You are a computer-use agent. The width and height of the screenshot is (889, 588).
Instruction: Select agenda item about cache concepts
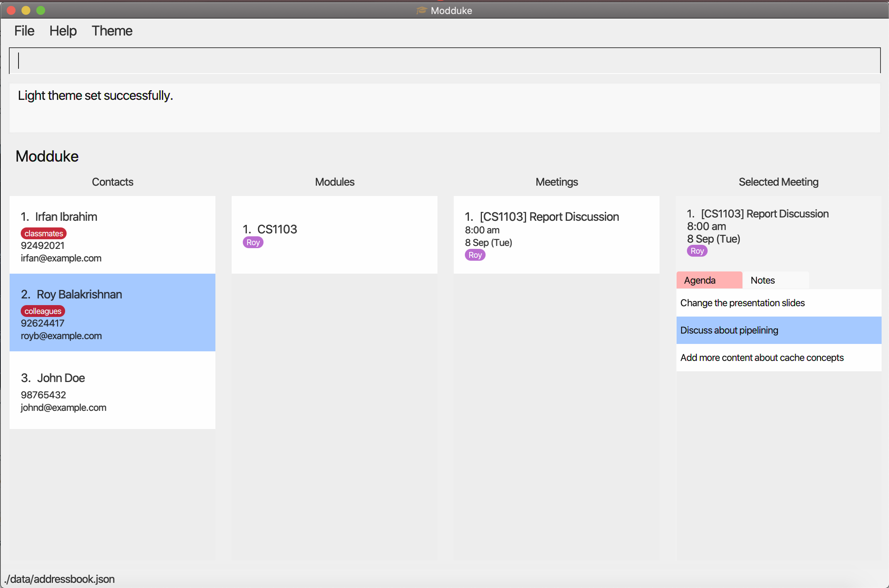[778, 357]
